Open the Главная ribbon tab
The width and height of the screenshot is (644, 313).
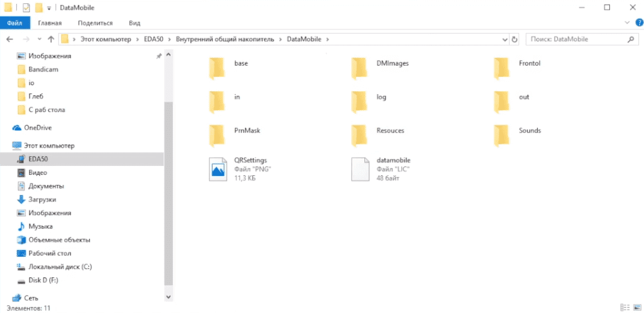pyautogui.click(x=50, y=23)
